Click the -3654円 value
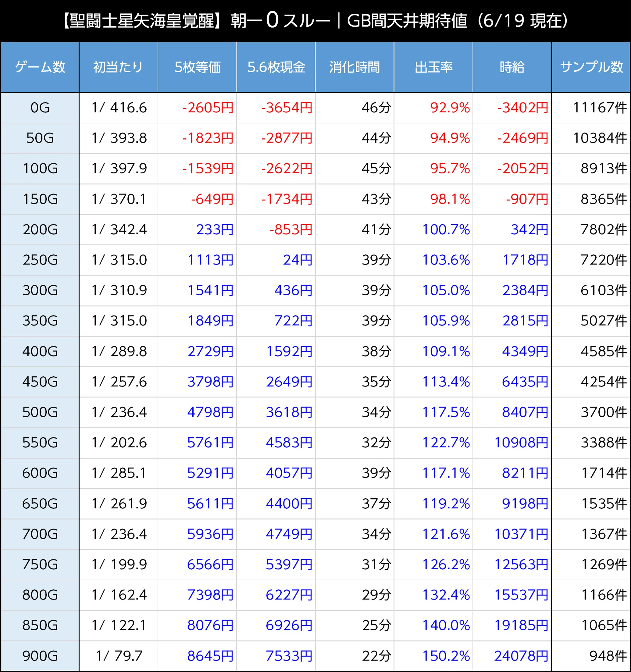Image resolution: width=631 pixels, height=672 pixels. tap(287, 108)
